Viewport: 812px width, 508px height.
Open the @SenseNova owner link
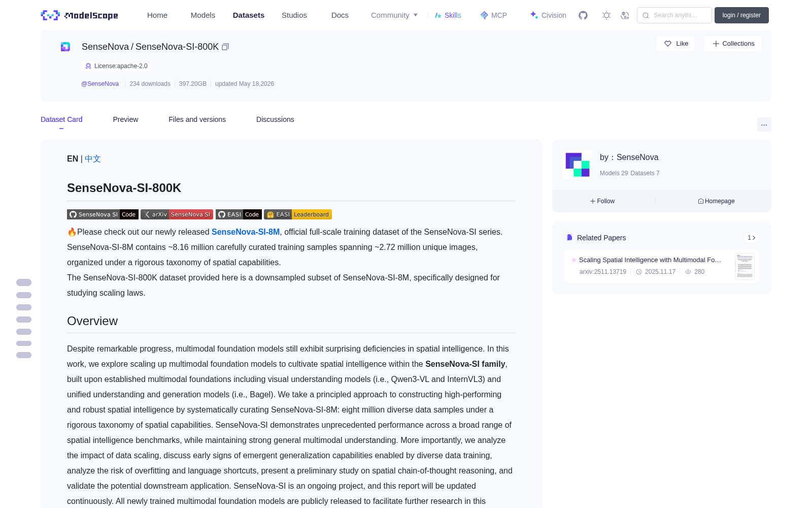(x=100, y=84)
